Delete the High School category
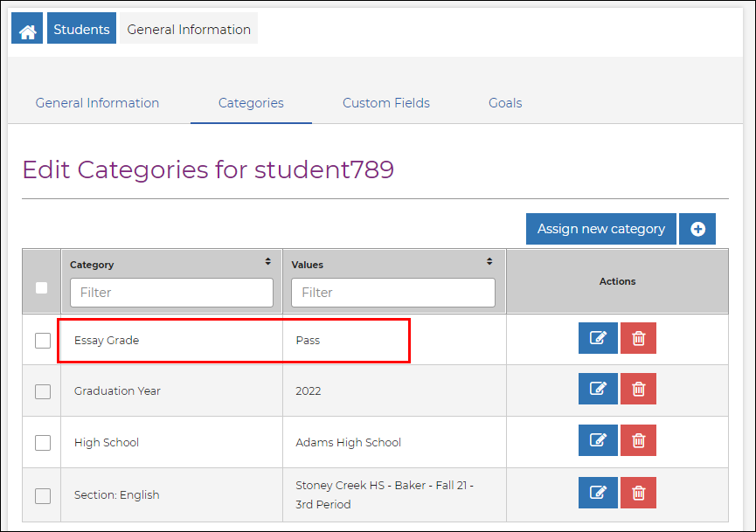Image resolution: width=756 pixels, height=532 pixels. (638, 441)
